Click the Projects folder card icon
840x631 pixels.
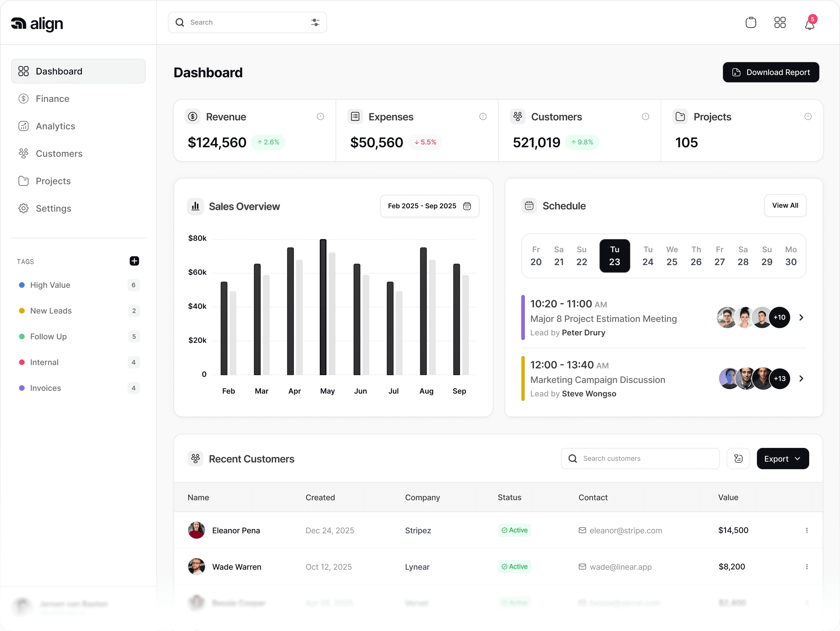coord(680,116)
